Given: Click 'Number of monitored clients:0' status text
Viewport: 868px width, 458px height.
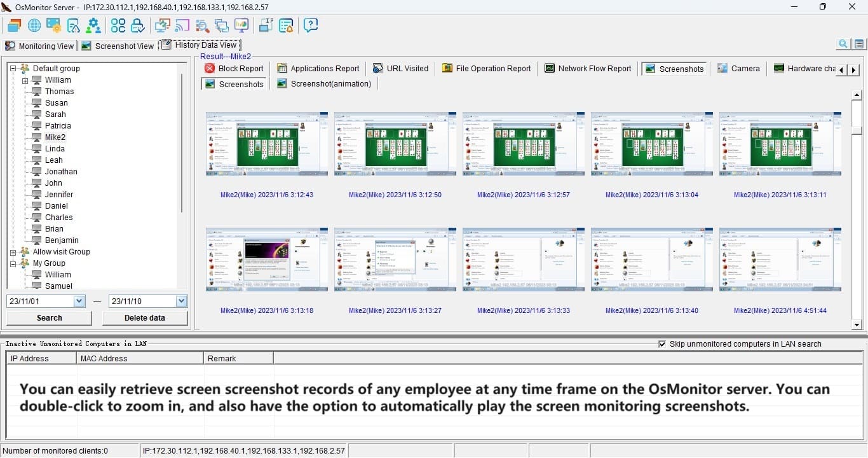Looking at the screenshot, I should [55, 451].
